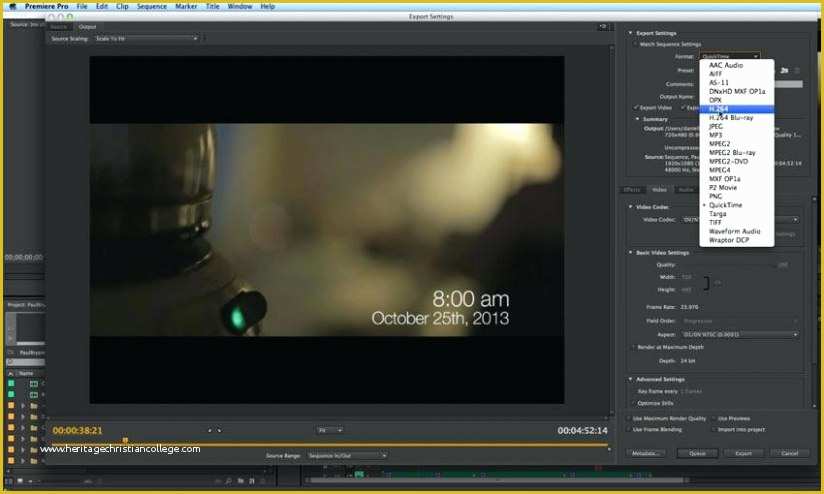Open the preview panel flyout menu icon
Image resolution: width=824 pixels, height=494 pixels.
click(x=603, y=26)
